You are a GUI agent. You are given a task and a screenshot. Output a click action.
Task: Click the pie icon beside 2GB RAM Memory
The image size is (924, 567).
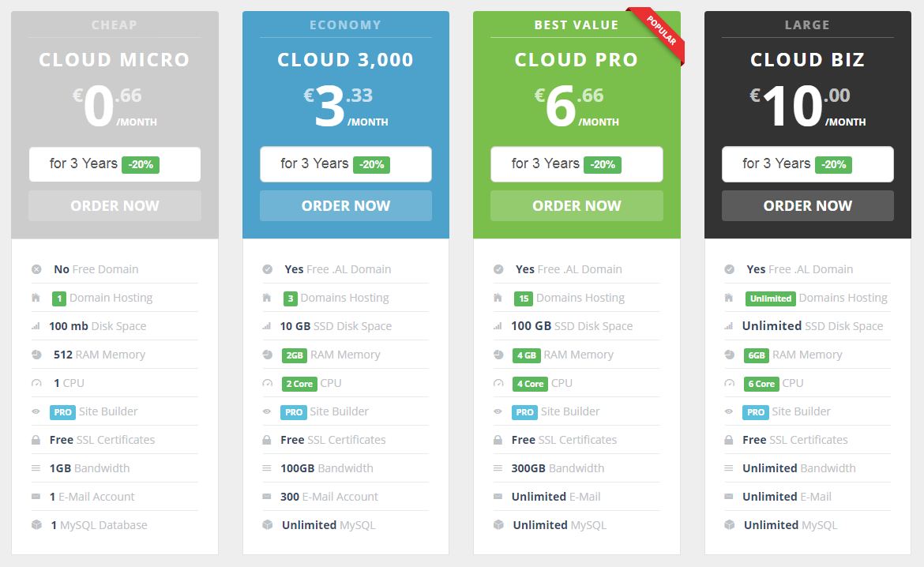(268, 355)
